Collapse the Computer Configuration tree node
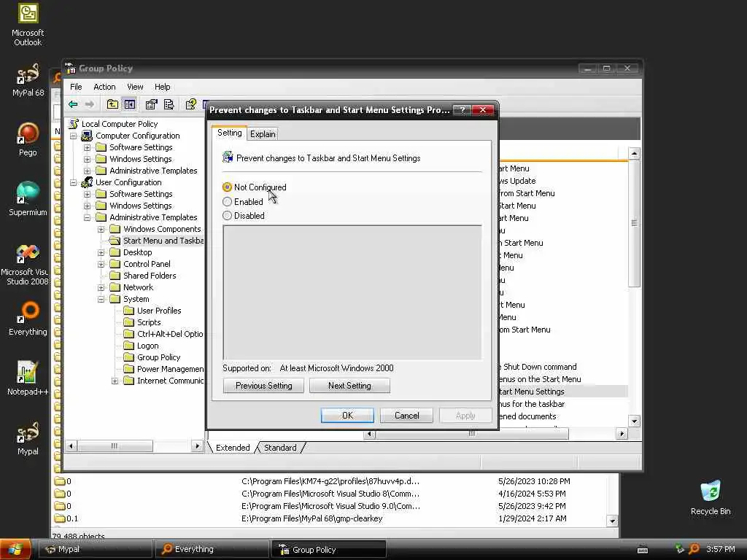 point(74,136)
